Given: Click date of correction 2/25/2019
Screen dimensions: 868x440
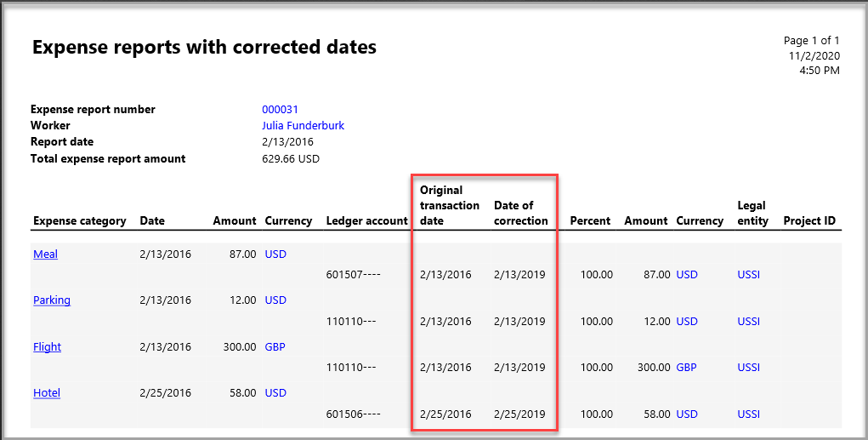Looking at the screenshot, I should (519, 414).
